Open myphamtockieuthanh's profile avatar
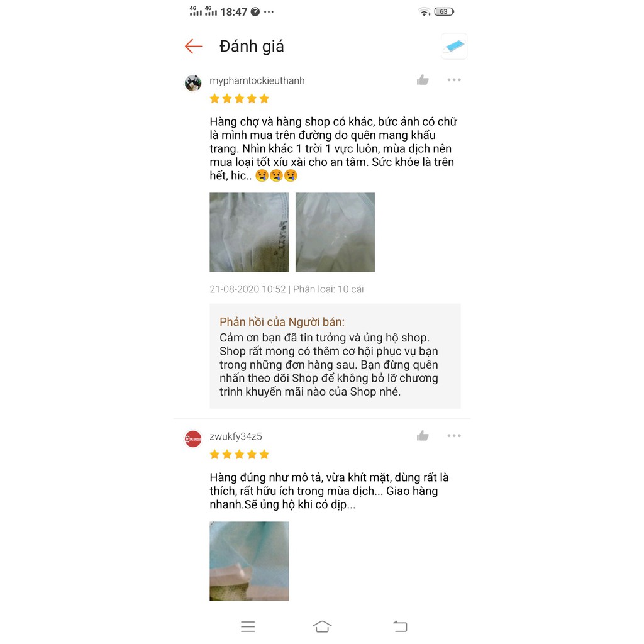Screen dimensions: 644x644 pos(193,84)
